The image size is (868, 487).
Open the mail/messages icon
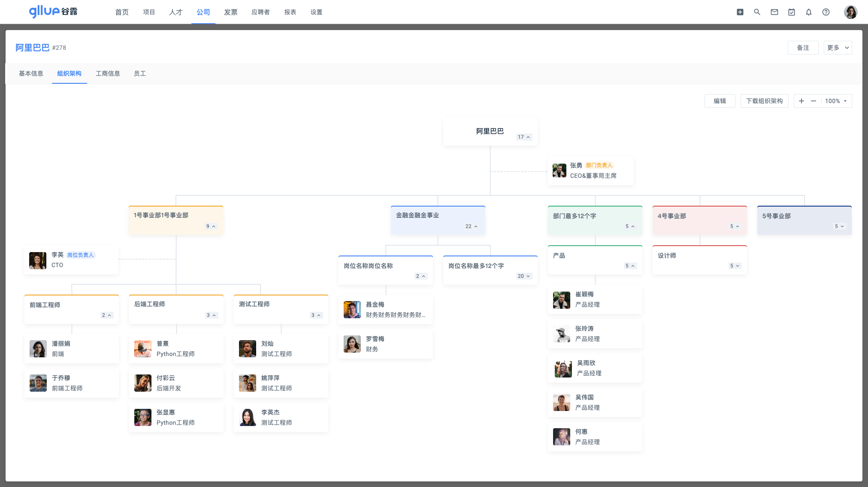tap(774, 12)
